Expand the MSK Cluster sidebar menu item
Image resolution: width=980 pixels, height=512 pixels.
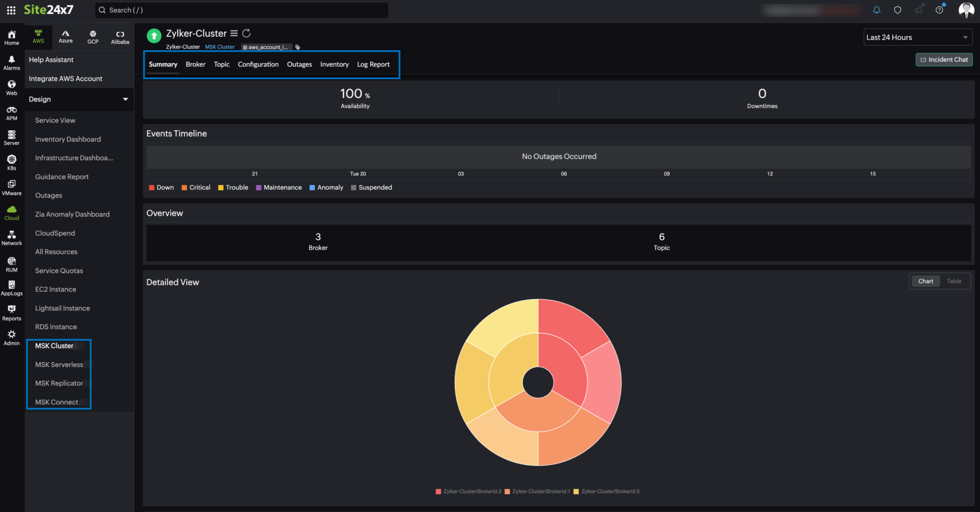[x=54, y=345]
